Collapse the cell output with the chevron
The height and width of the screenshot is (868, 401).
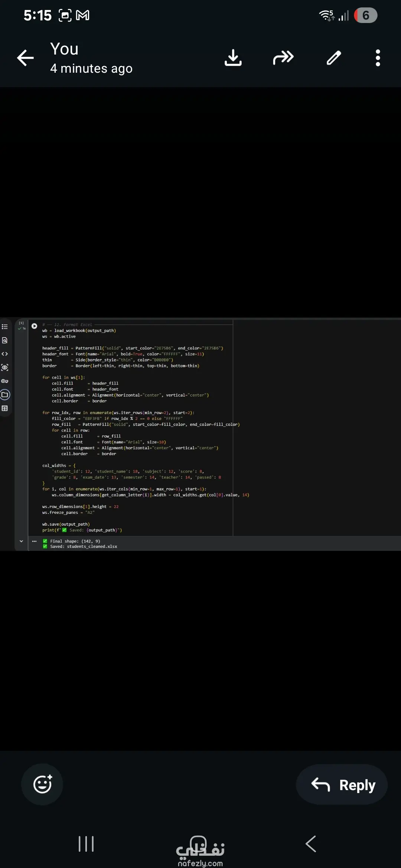(x=21, y=541)
